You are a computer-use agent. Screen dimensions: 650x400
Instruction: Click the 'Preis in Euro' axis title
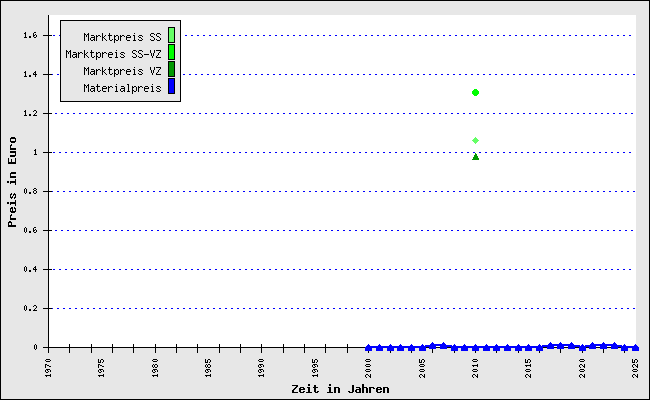(x=12, y=182)
